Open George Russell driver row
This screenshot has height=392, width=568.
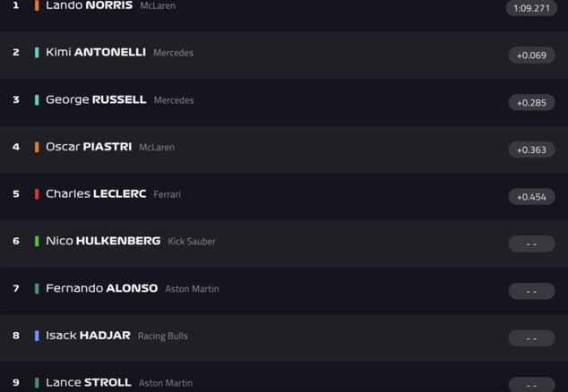pos(96,100)
